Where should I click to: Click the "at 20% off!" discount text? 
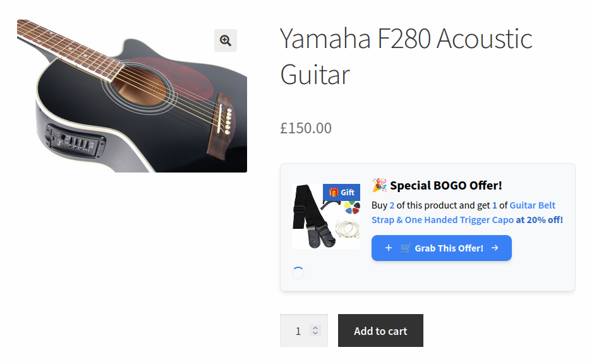(539, 220)
